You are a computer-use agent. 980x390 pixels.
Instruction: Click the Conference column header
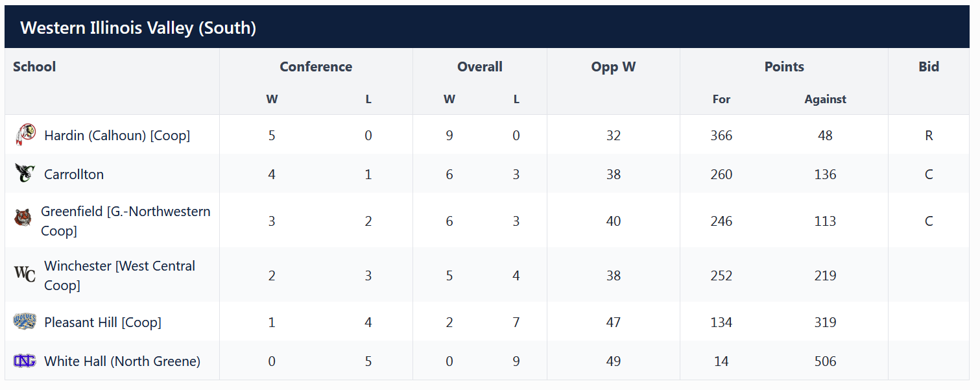click(x=316, y=67)
